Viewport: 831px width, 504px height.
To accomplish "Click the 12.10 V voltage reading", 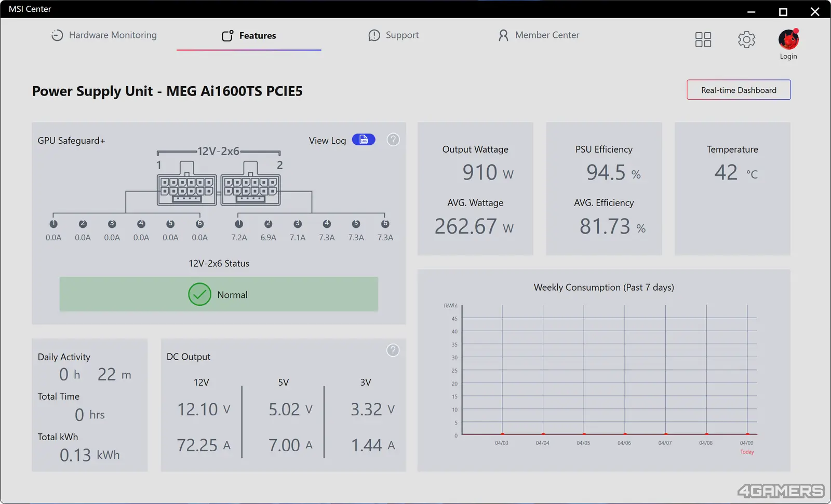I will pyautogui.click(x=204, y=410).
